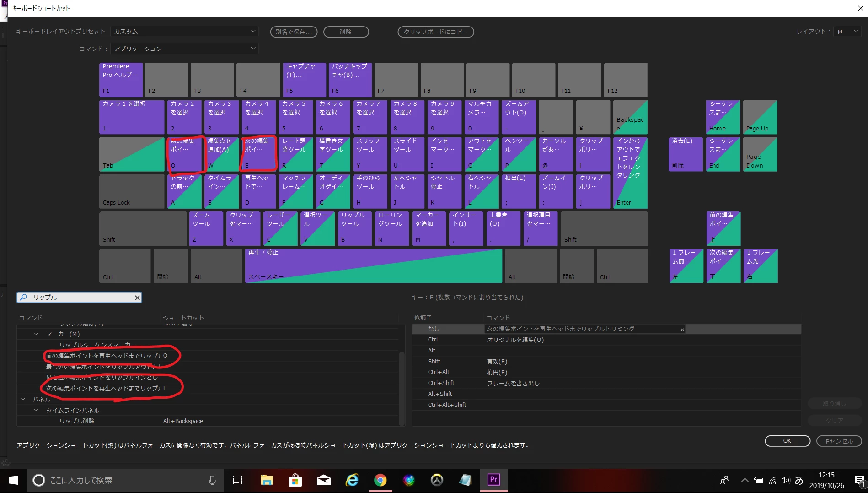Confirm the dialog with OK
Screen dimensions: 868x493
788,441
